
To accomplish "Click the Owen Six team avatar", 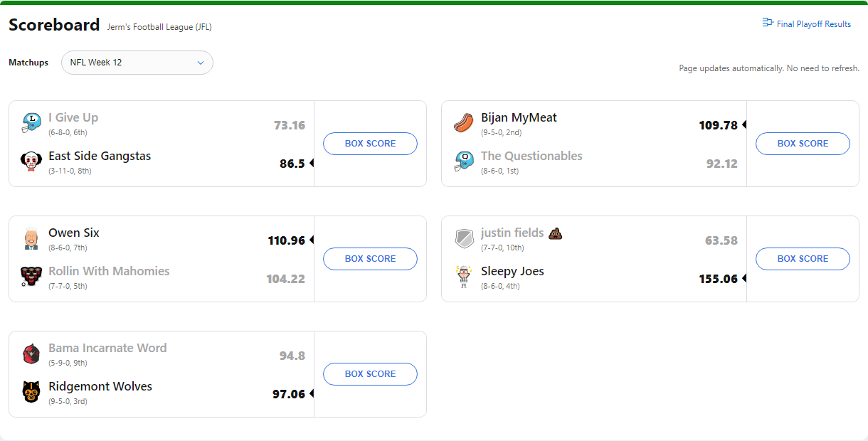I will point(31,238).
